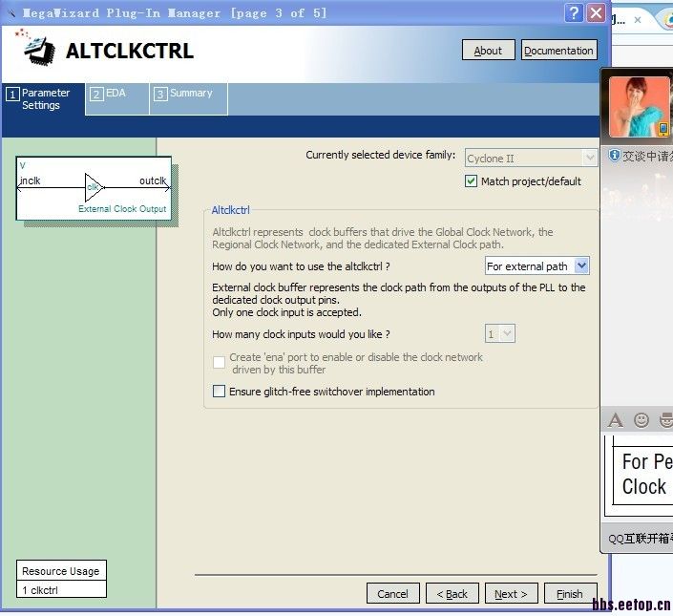The height and width of the screenshot is (616, 673).
Task: Toggle the Create 'ena' port checkbox
Action: [219, 362]
